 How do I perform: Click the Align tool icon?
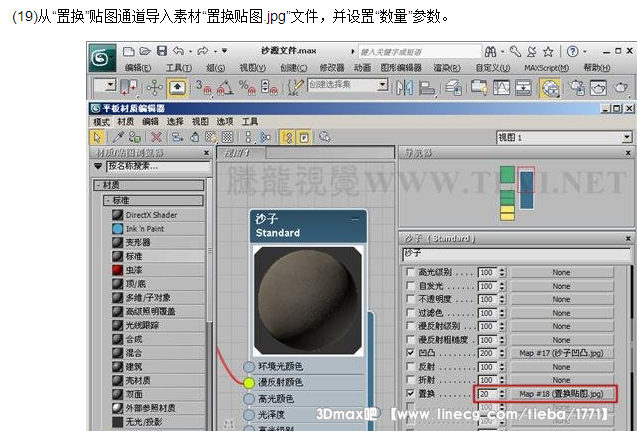427,87
